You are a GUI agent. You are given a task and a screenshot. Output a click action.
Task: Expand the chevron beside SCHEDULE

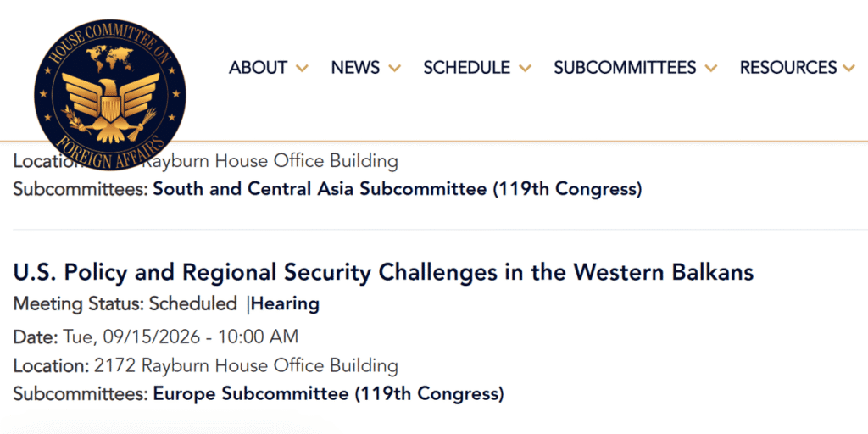coord(525,69)
